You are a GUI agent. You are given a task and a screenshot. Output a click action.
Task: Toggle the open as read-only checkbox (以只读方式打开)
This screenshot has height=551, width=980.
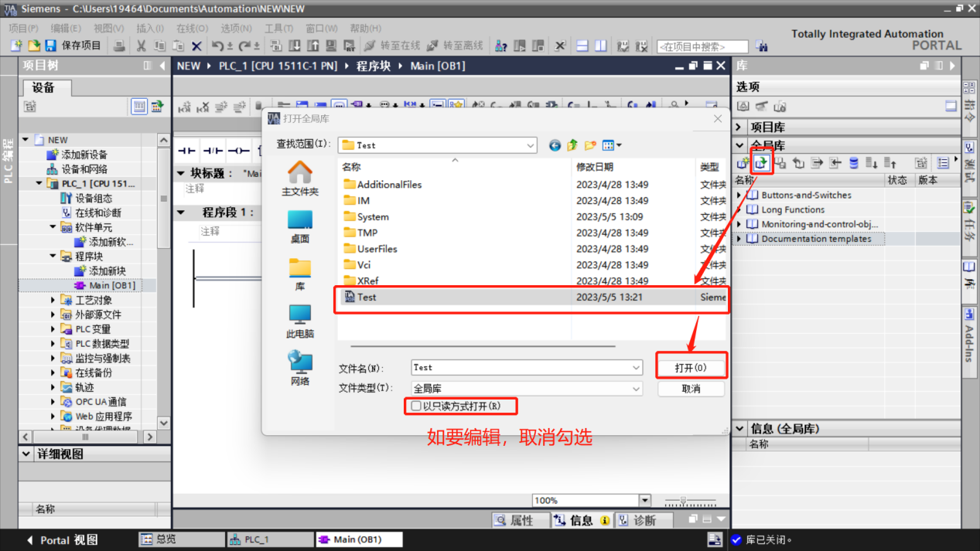tap(416, 406)
